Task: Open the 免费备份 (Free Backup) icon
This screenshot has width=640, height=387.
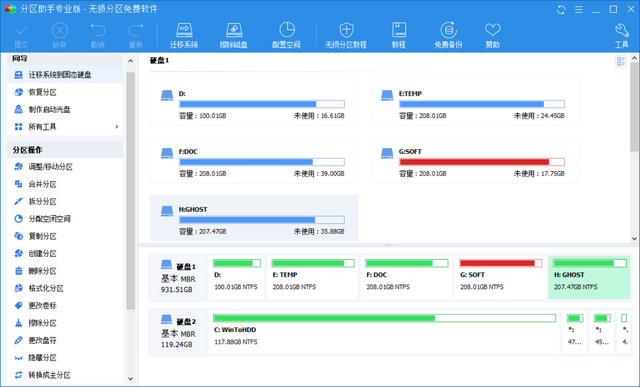Action: click(448, 30)
